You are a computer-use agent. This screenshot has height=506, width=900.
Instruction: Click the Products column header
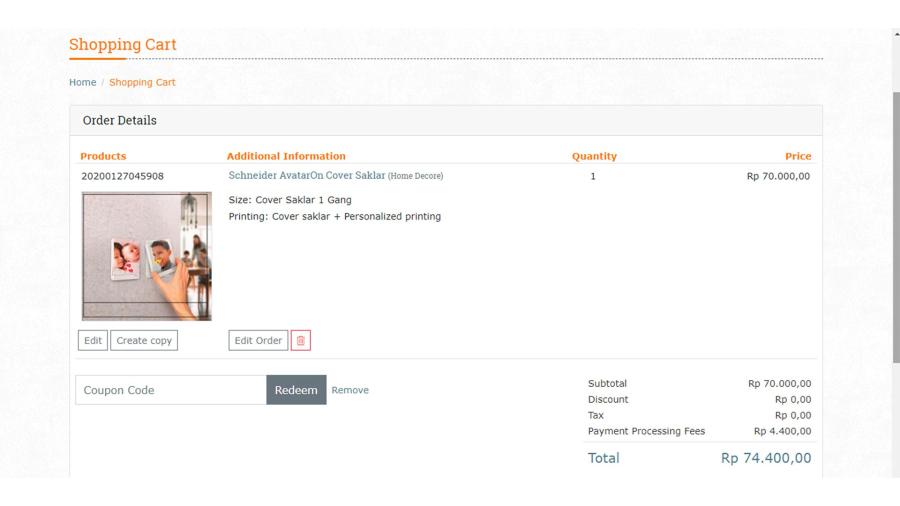click(x=103, y=156)
